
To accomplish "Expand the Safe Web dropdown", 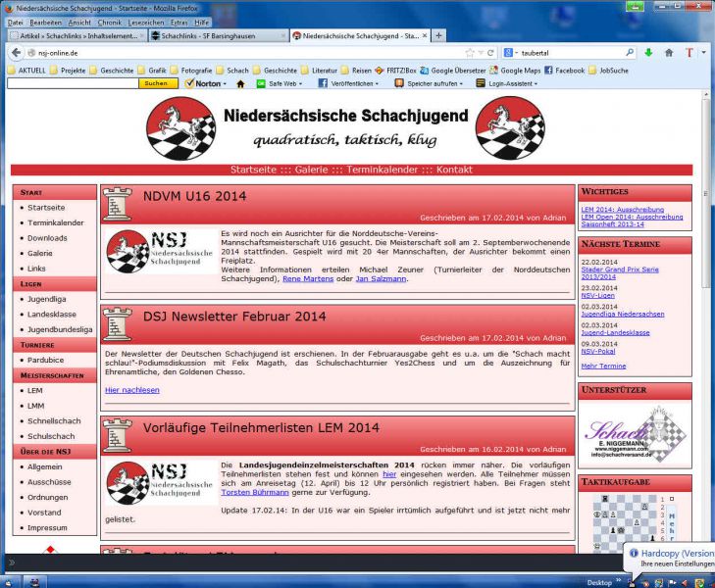I will click(x=280, y=84).
